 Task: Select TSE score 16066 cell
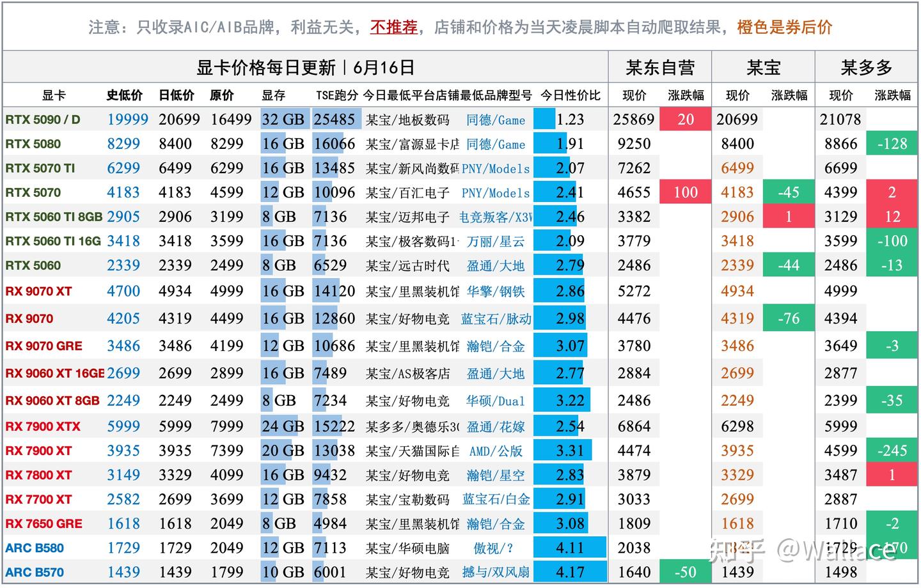coord(336,144)
